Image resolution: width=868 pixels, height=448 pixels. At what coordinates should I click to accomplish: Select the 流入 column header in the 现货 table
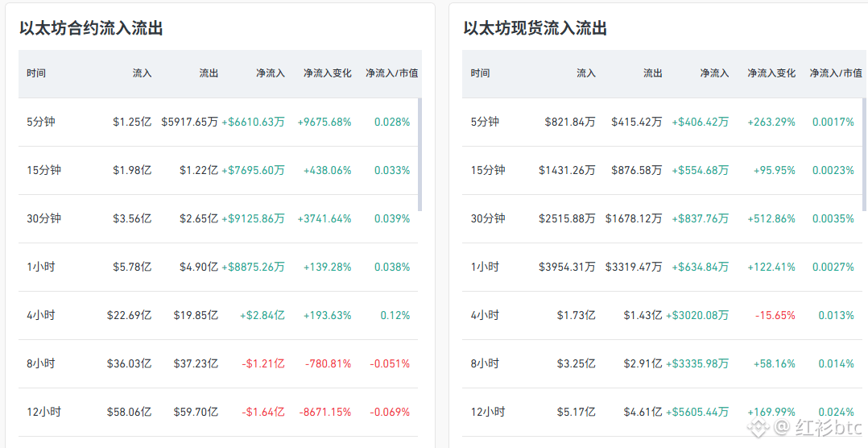point(585,73)
